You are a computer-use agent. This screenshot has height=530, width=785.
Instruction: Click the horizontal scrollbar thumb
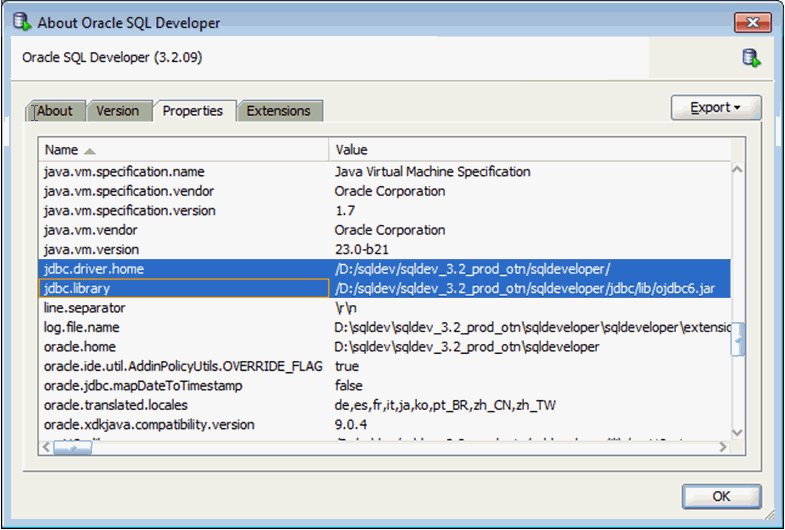(73, 447)
